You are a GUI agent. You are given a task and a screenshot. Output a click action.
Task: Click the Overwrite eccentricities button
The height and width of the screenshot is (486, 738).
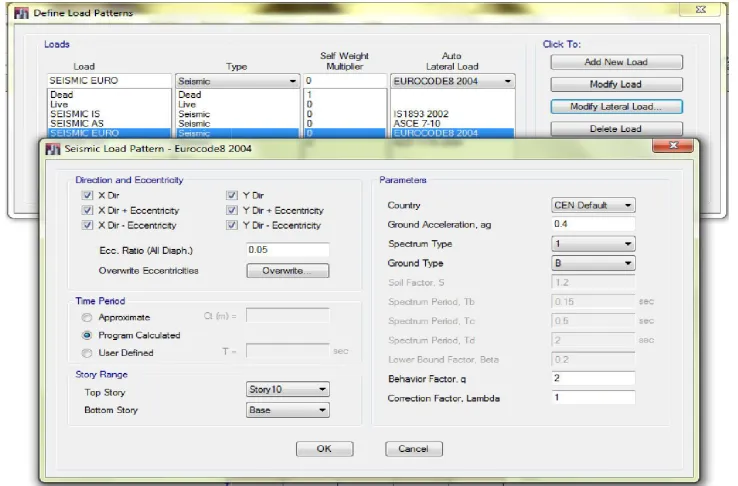point(288,271)
